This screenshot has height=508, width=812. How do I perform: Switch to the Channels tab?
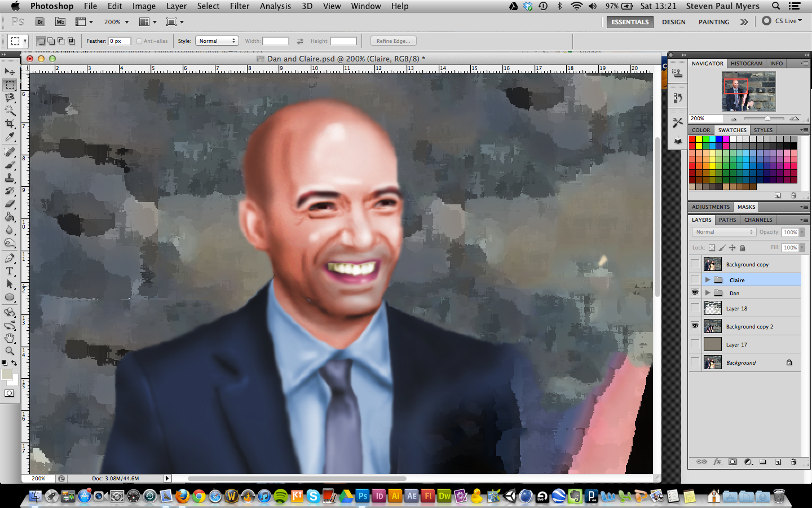[x=758, y=220]
